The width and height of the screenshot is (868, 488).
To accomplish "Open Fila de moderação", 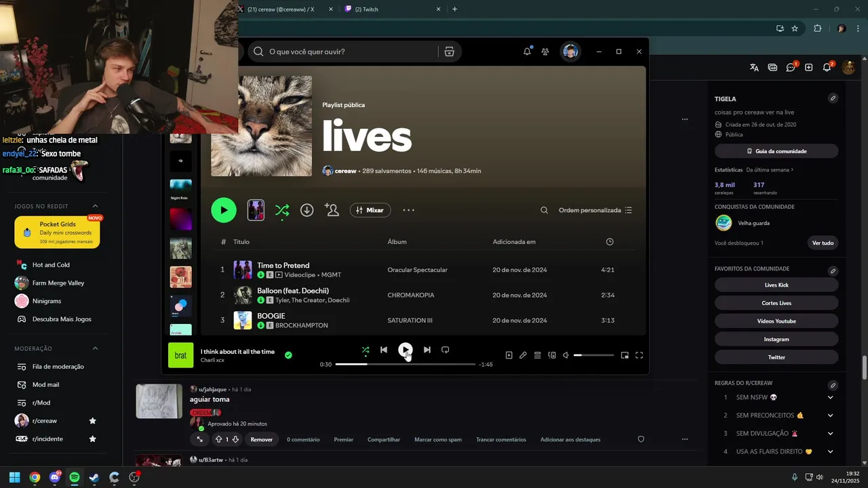I will [57, 367].
